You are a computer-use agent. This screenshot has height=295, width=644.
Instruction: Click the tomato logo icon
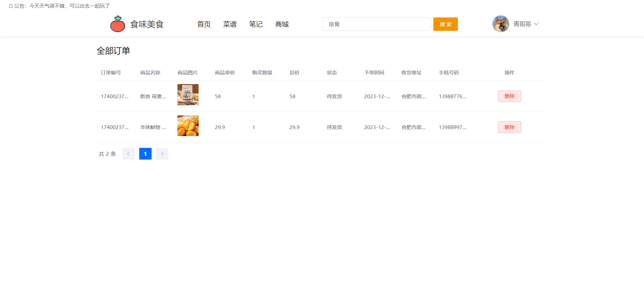tap(118, 24)
